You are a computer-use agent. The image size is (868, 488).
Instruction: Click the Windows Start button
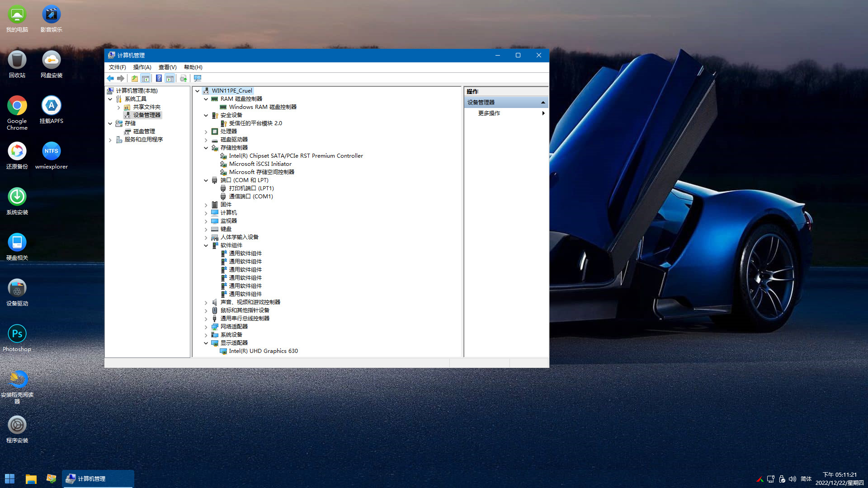[10, 479]
